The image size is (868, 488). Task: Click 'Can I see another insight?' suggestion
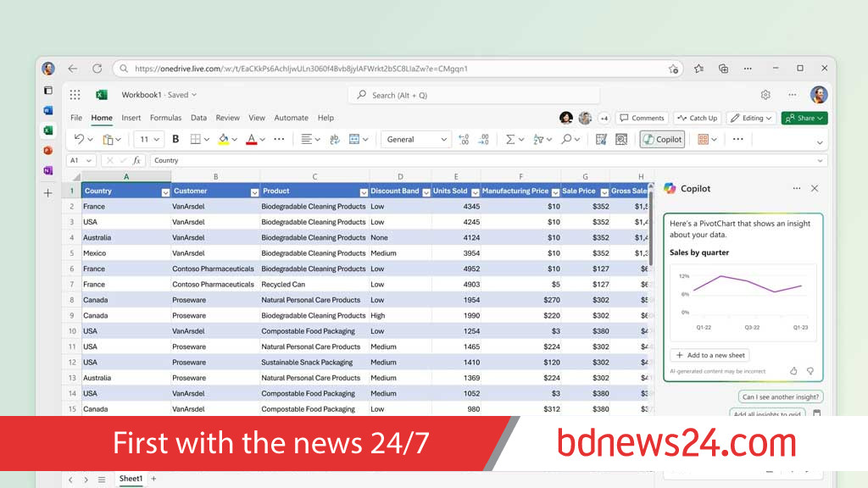(x=781, y=396)
